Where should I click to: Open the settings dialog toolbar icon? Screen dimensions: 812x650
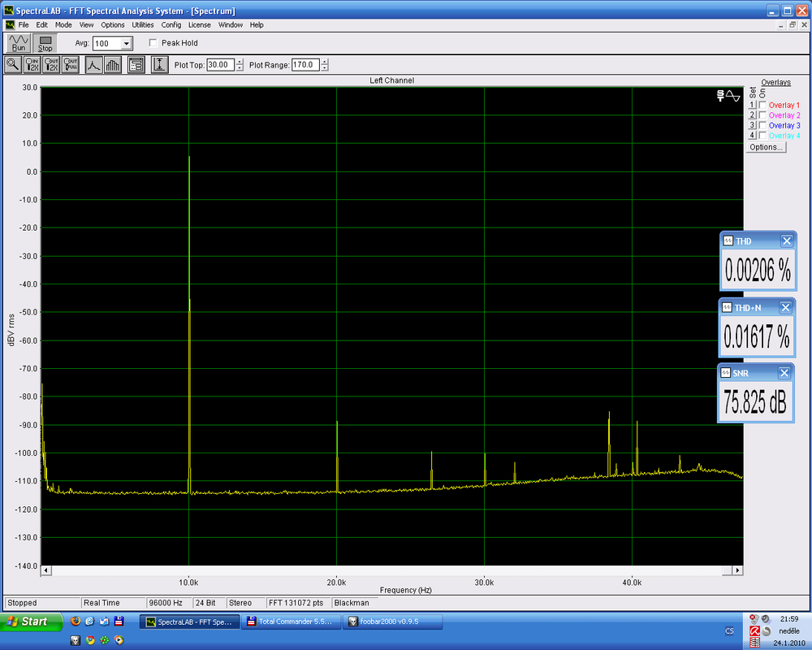[136, 65]
